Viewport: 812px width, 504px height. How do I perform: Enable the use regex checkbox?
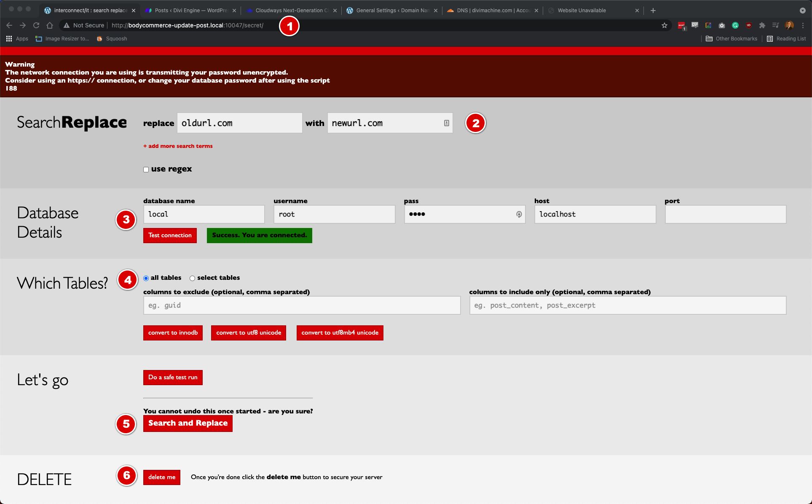[146, 169]
